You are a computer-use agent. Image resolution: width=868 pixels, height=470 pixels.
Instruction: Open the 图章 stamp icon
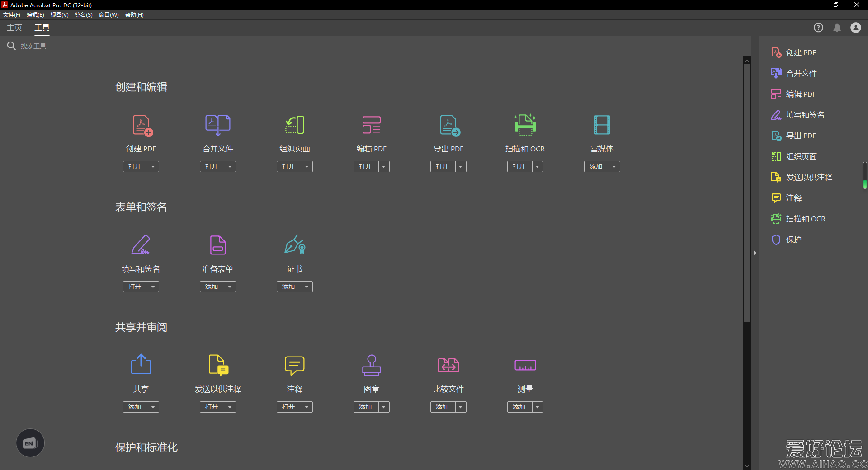pos(371,365)
